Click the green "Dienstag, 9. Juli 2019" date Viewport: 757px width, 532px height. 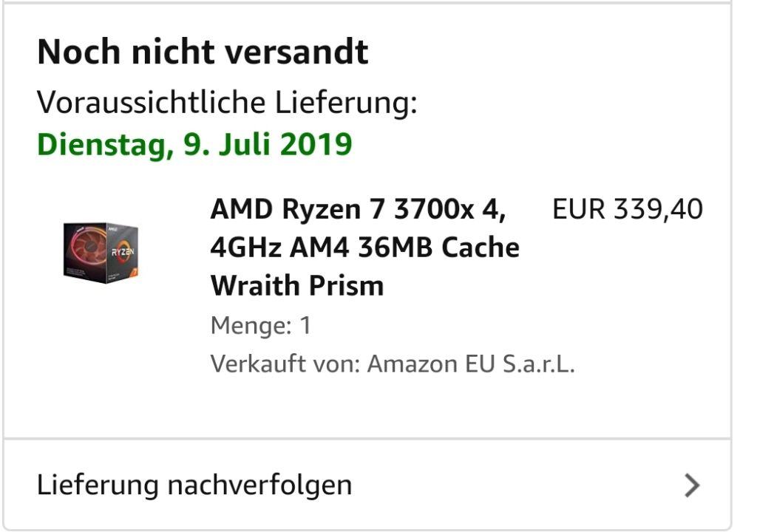[194, 144]
